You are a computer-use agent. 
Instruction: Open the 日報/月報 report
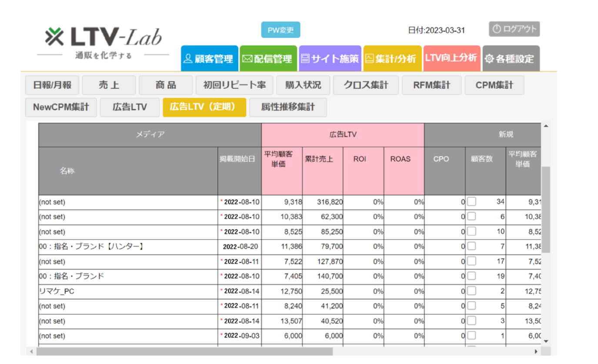pyautogui.click(x=52, y=85)
